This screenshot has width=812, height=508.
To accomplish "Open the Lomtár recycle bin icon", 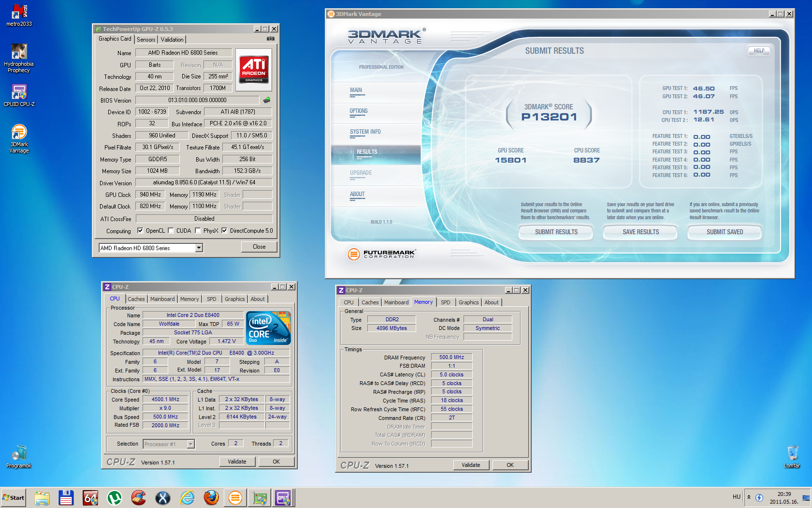I will click(x=792, y=457).
